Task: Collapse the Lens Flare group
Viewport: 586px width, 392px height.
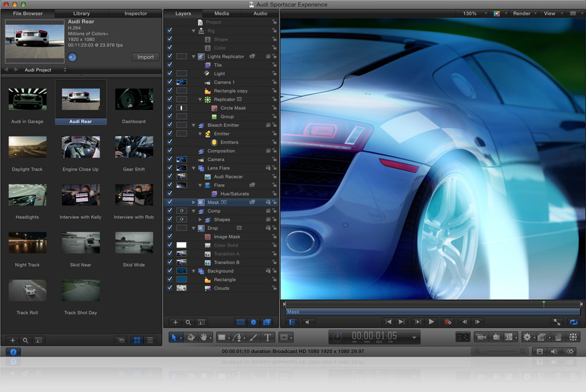Action: [194, 168]
